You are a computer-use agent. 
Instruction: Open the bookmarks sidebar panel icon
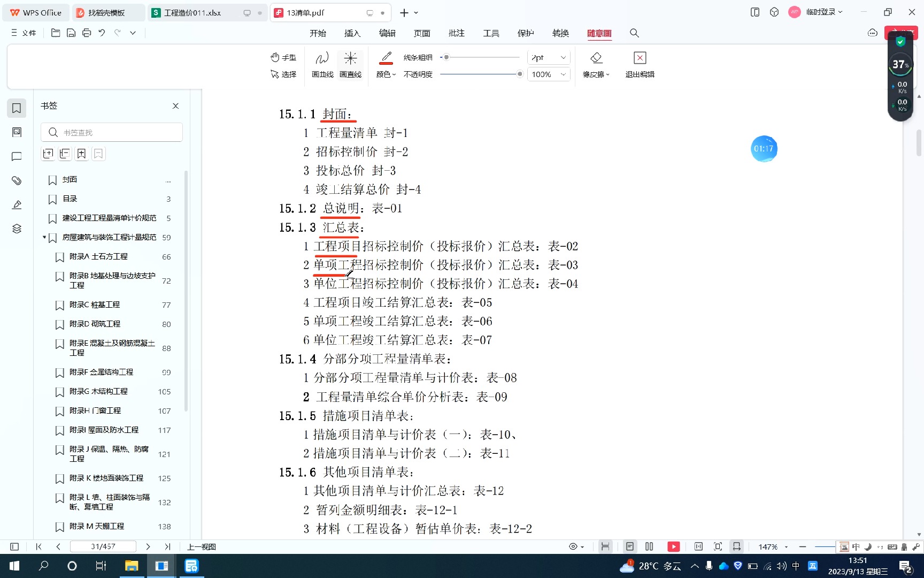click(17, 108)
